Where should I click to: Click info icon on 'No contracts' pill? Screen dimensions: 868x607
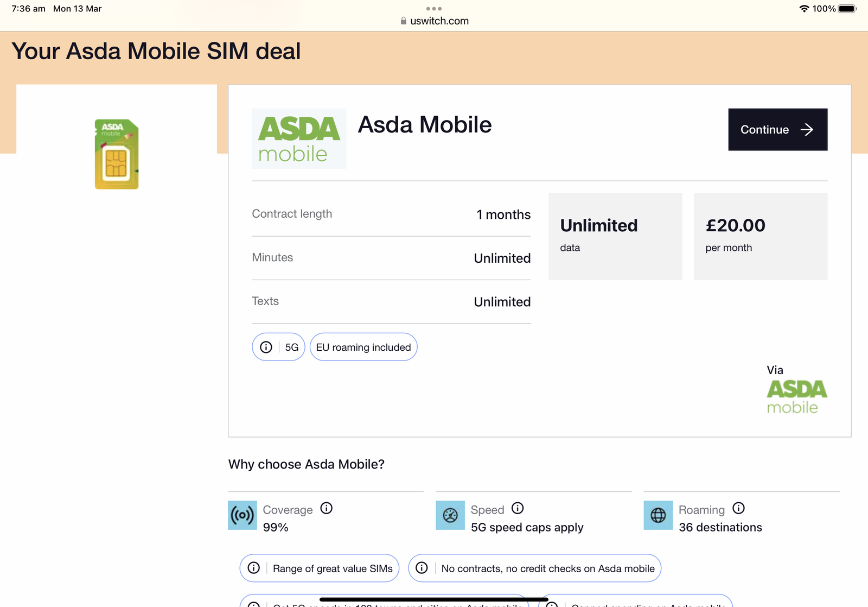pos(422,568)
